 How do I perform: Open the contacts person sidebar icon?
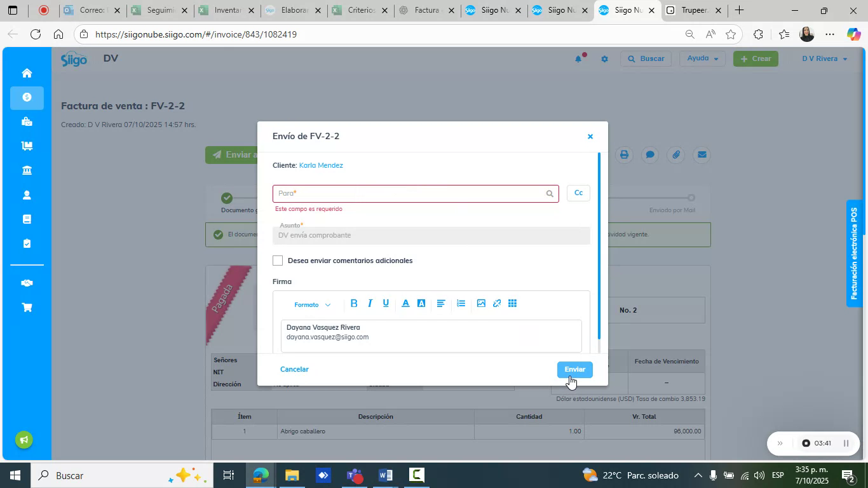click(x=27, y=195)
